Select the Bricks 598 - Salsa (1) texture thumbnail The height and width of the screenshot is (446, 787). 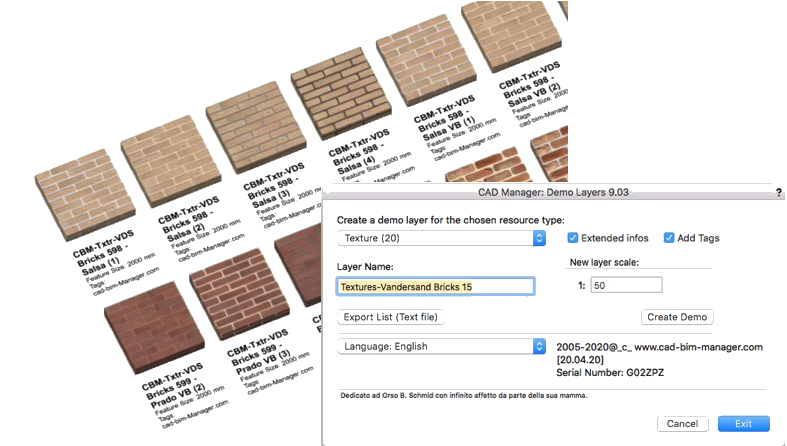pyautogui.click(x=85, y=194)
